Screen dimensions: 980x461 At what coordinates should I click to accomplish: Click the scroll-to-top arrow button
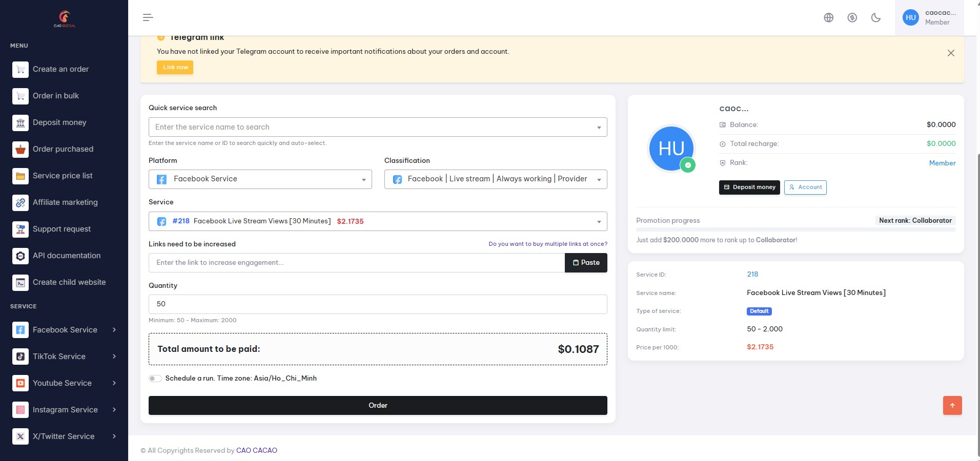(952, 405)
